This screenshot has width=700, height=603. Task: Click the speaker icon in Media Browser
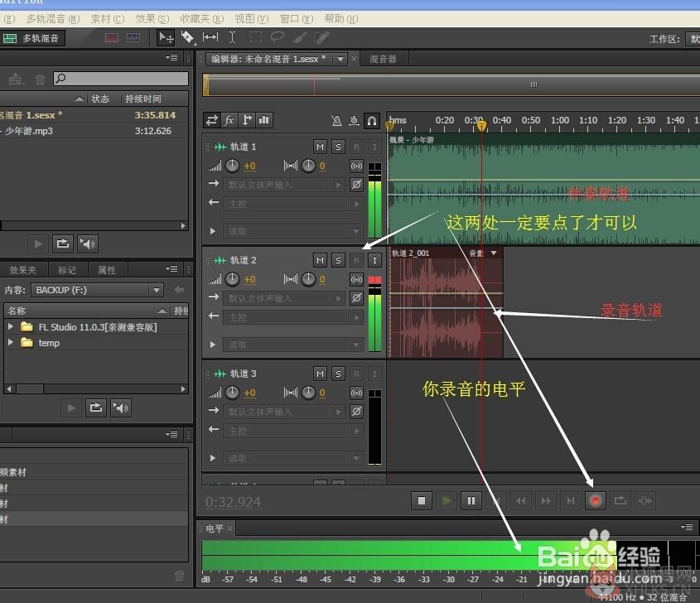point(121,408)
